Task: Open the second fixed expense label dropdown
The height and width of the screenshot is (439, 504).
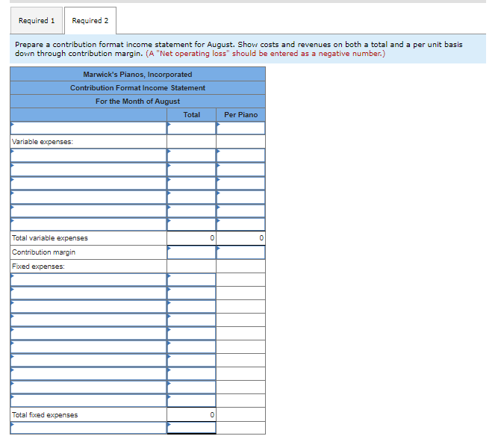Action: (x=88, y=293)
